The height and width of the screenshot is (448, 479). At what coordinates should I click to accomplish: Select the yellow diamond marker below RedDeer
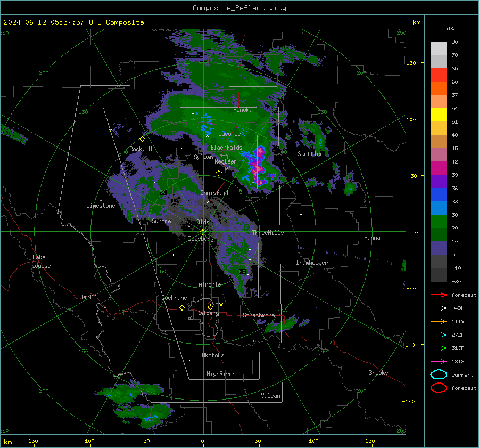click(x=219, y=173)
